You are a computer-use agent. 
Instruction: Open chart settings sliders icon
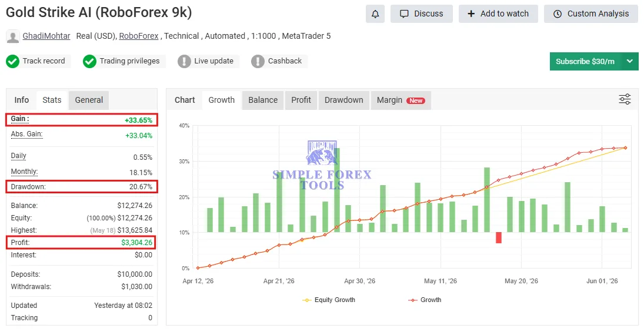pos(625,99)
